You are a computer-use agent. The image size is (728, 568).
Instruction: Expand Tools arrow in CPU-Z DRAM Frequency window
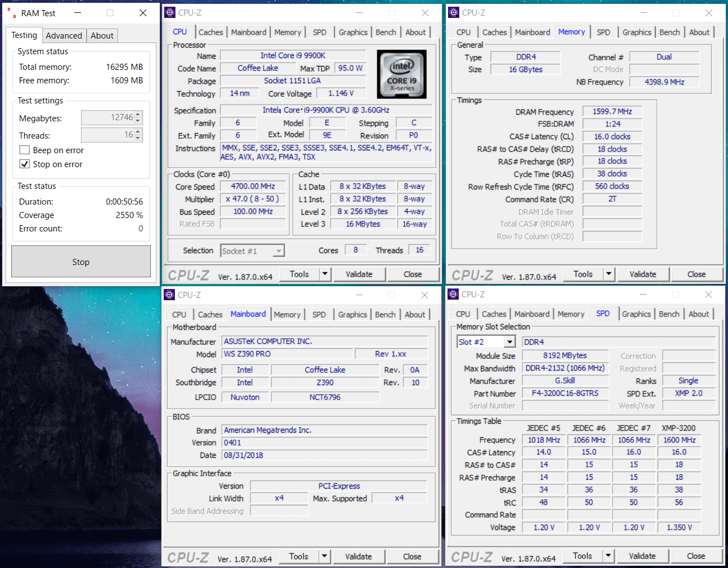609,274
